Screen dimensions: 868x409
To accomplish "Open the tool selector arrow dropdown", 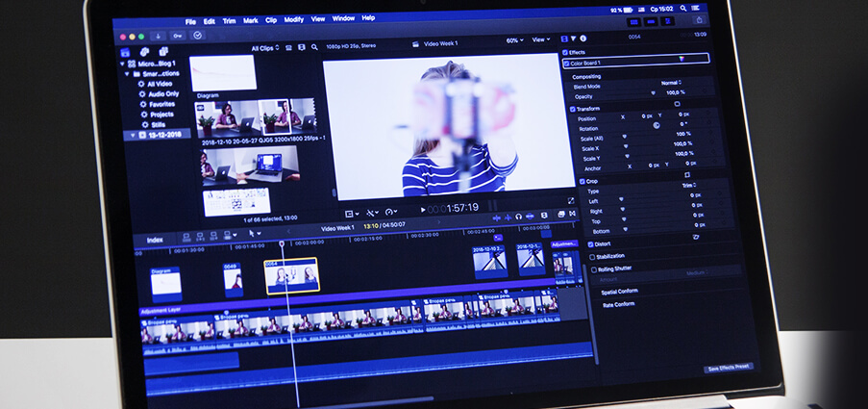I will (x=255, y=235).
